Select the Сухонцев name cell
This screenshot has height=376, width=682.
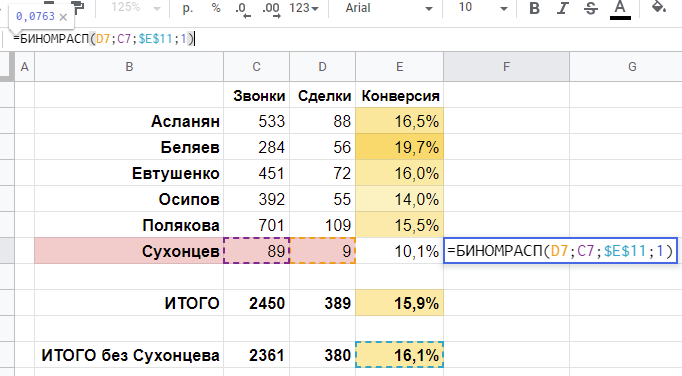(x=129, y=251)
